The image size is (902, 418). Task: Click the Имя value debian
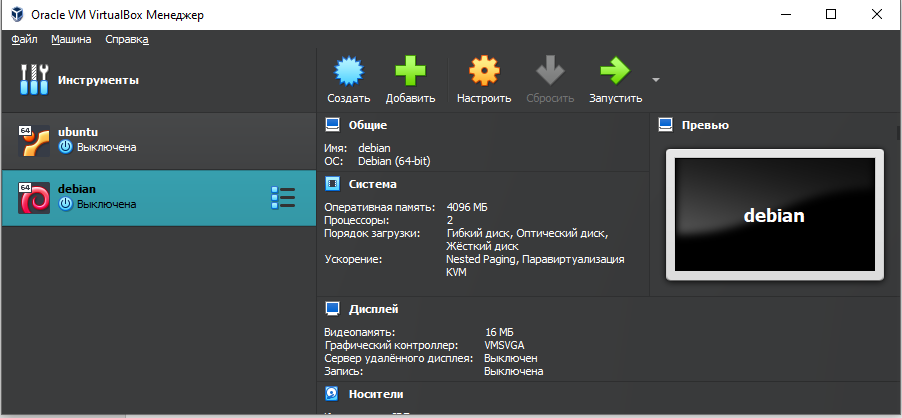pos(374,148)
